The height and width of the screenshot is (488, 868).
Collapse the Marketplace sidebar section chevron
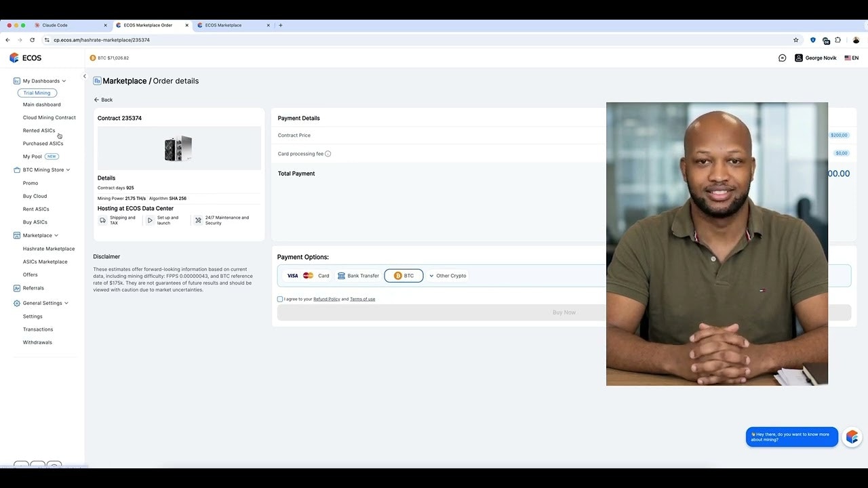(x=56, y=235)
